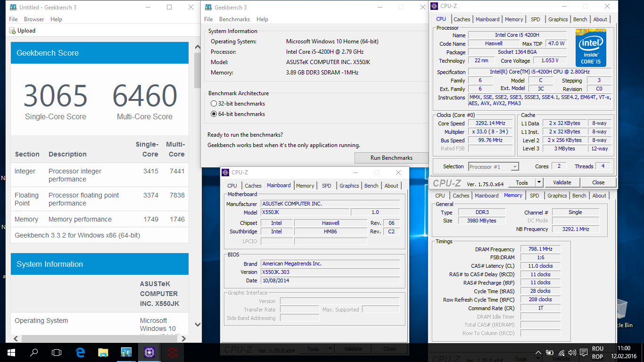This screenshot has height=362, width=644.
Task: Click the taskbar clock showing 11:00
Action: click(623, 353)
